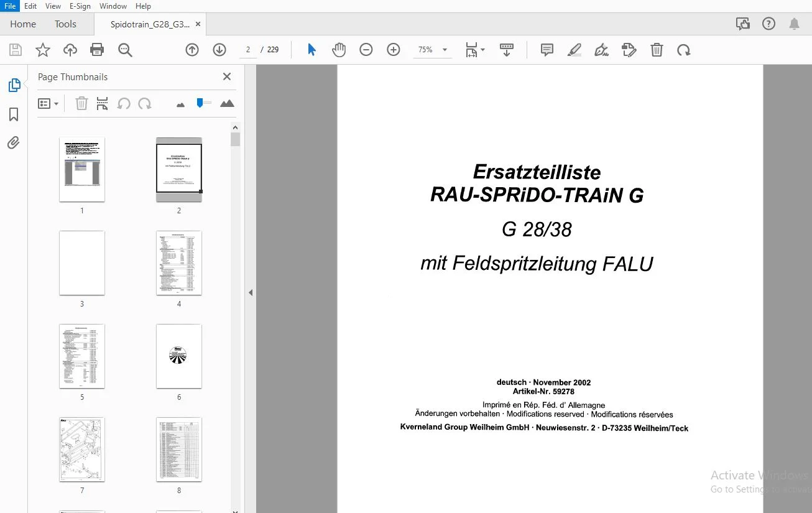Enlarge thumbnail size with large mountain icon
The width and height of the screenshot is (812, 513).
point(227,104)
